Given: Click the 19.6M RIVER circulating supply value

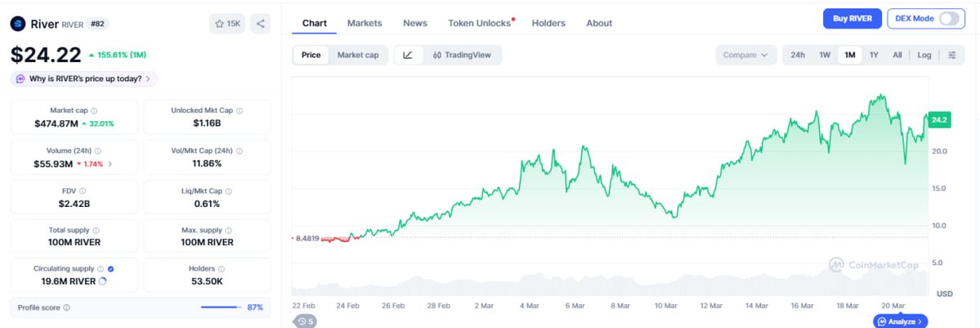Looking at the screenshot, I should 68,281.
